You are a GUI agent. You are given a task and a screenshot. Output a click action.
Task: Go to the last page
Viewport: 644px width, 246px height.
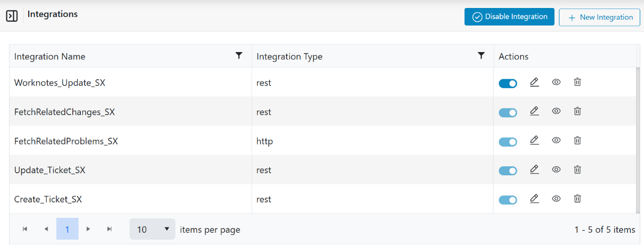(110, 230)
